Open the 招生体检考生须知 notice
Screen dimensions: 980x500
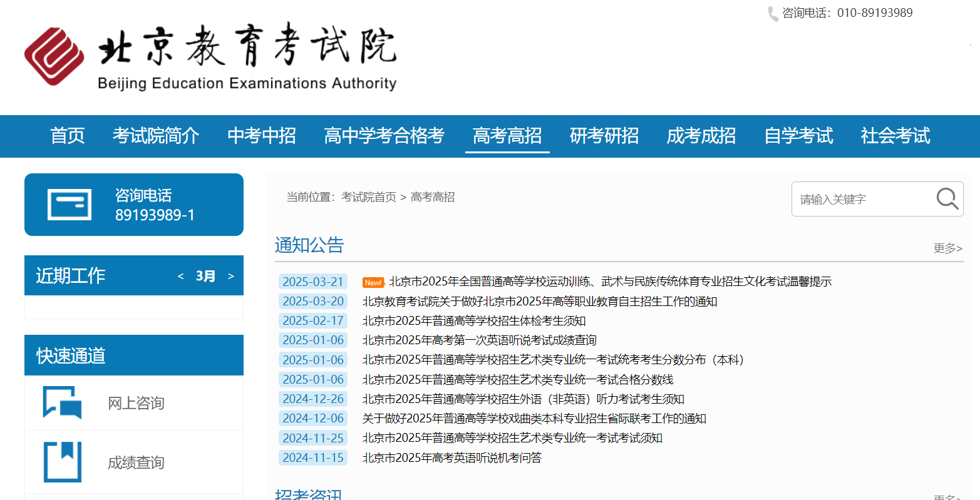click(474, 321)
